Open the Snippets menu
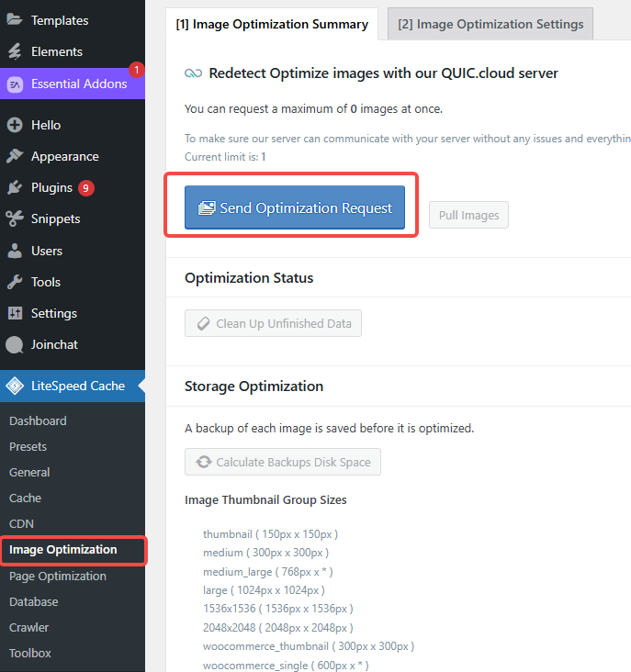This screenshot has width=631, height=672. [x=73, y=219]
